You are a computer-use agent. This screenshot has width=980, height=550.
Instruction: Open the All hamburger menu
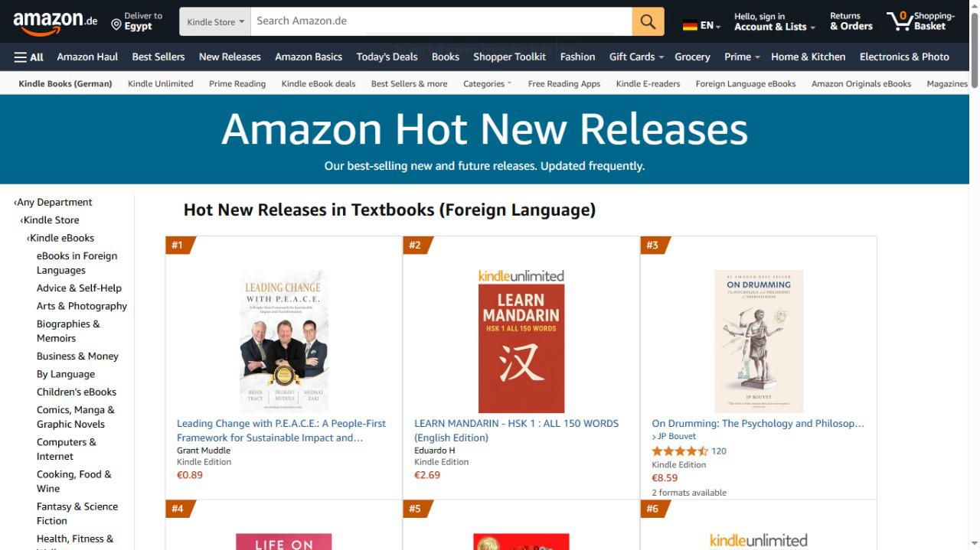28,56
